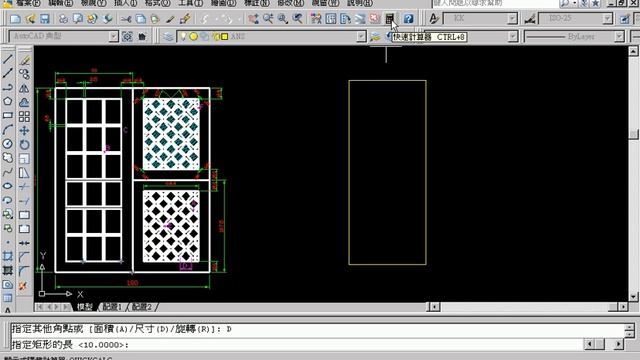
Task: Click first-tab navigation arrow by 模型
Action: coord(40,307)
